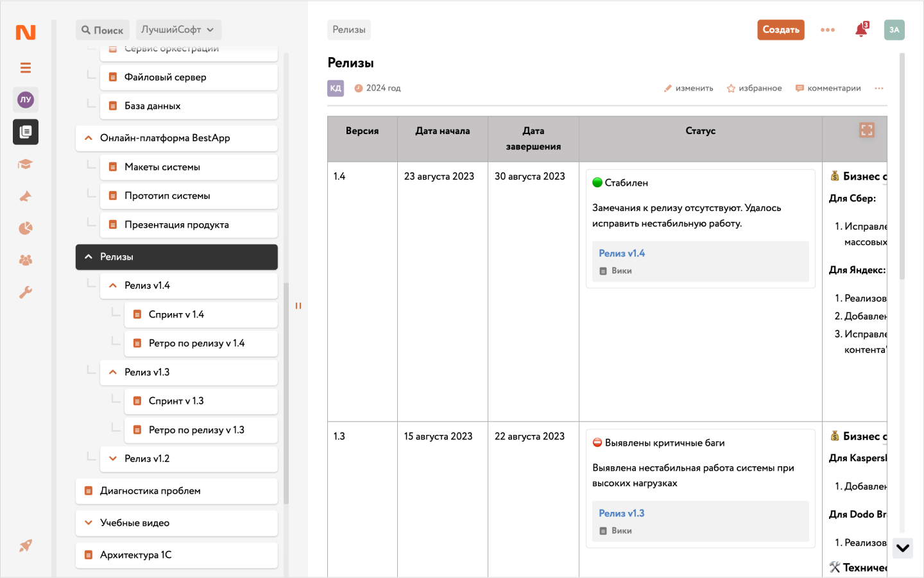This screenshot has width=924, height=578.
Task: Collapse the Релиз v1.4 tree branch
Action: tap(113, 285)
